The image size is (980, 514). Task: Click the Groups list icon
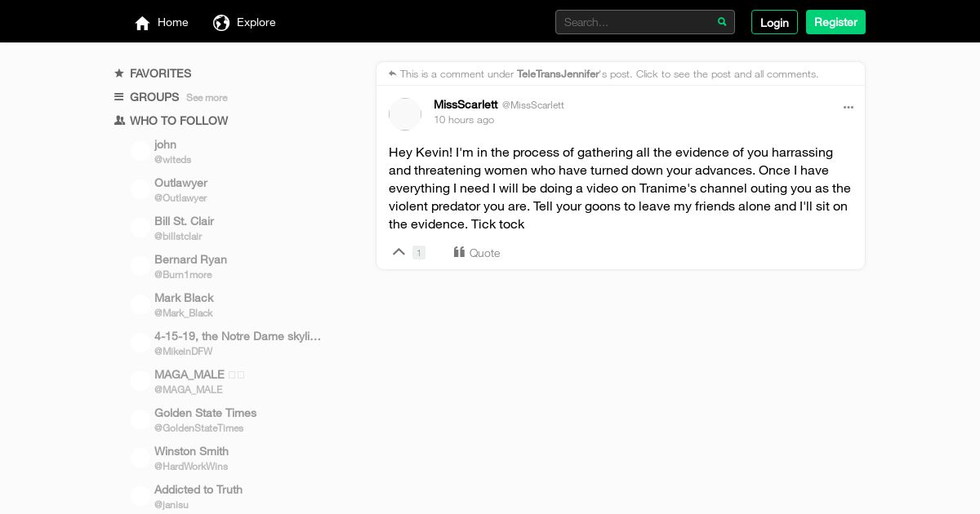(x=119, y=97)
